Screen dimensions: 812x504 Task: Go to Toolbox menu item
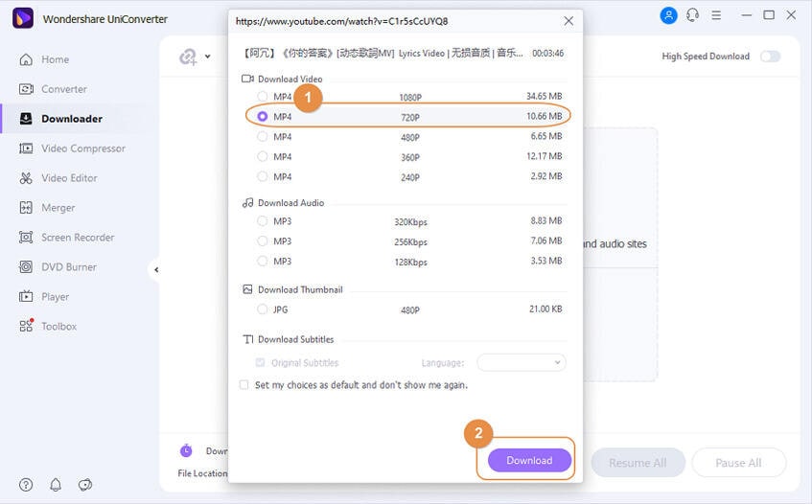pos(59,327)
